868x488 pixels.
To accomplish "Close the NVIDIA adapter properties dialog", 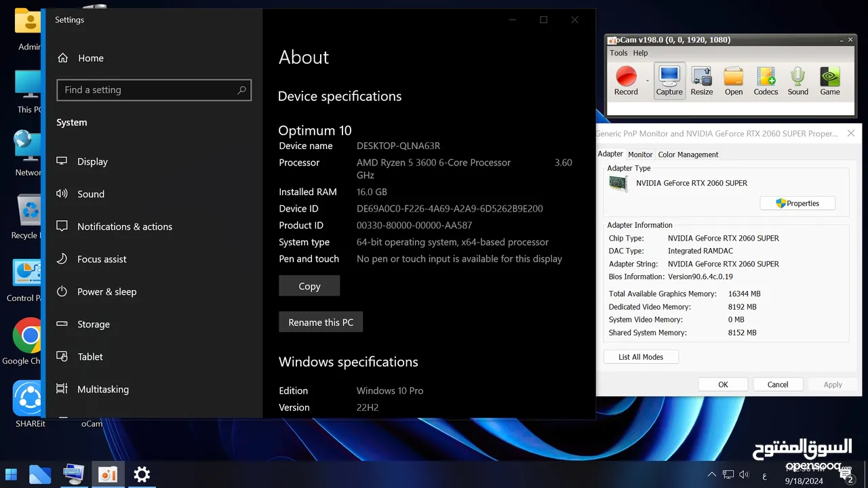I will pyautogui.click(x=852, y=134).
